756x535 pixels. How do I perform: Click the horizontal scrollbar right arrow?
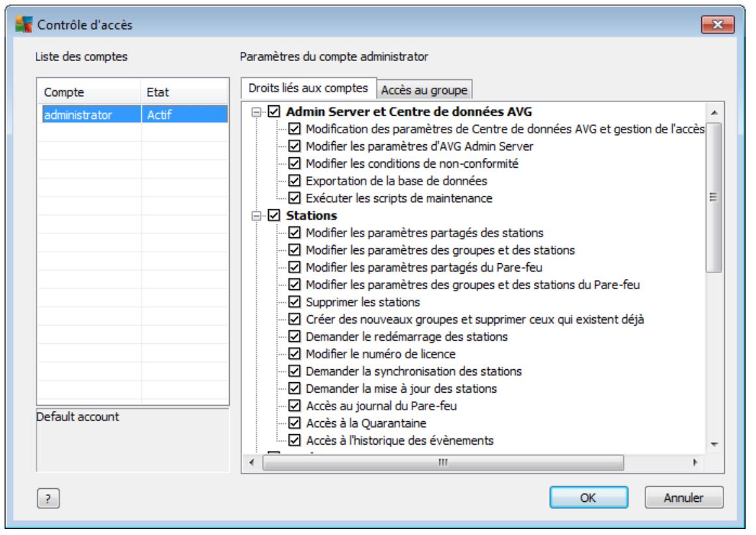(x=695, y=462)
